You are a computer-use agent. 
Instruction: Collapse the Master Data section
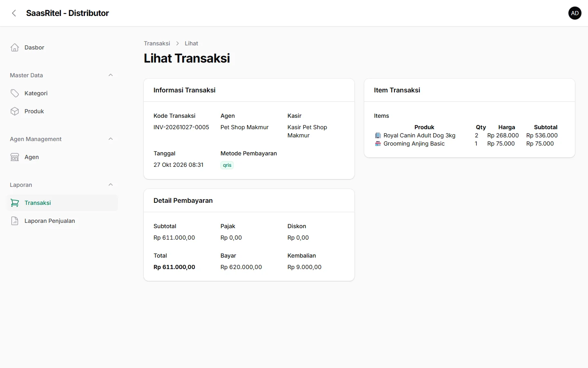110,75
